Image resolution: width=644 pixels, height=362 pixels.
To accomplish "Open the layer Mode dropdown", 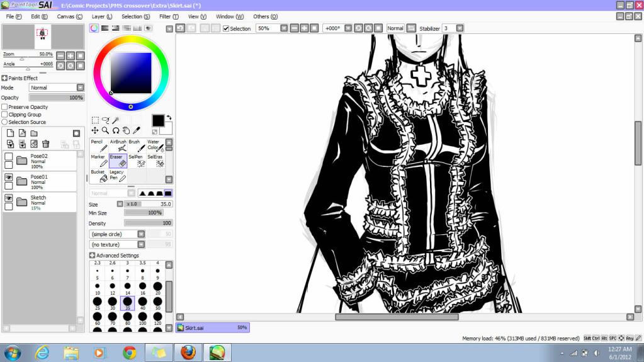I will click(x=80, y=88).
